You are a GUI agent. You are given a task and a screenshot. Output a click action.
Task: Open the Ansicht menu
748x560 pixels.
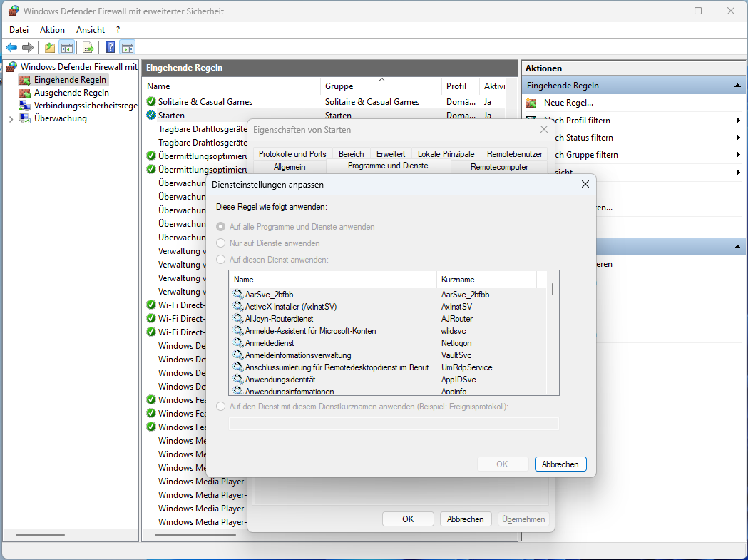tap(90, 29)
